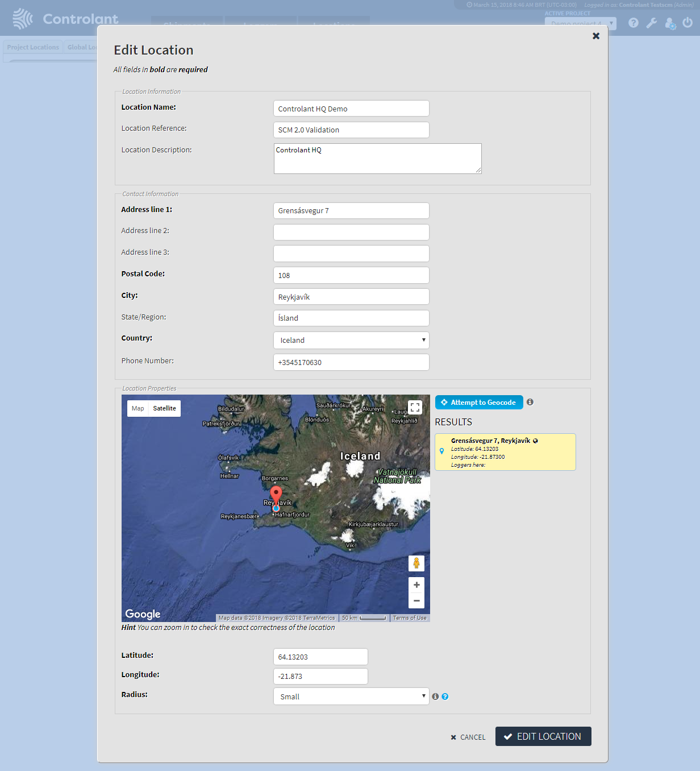Zoom out of the map with minus

[416, 601]
